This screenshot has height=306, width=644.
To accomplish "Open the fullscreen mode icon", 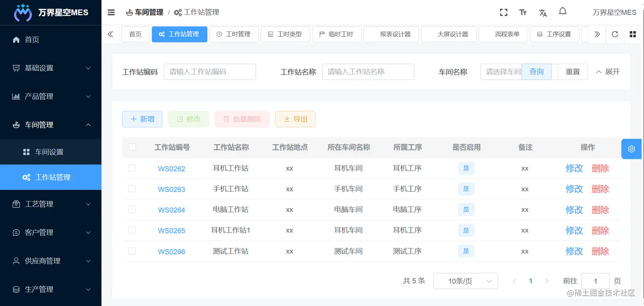I will [503, 12].
